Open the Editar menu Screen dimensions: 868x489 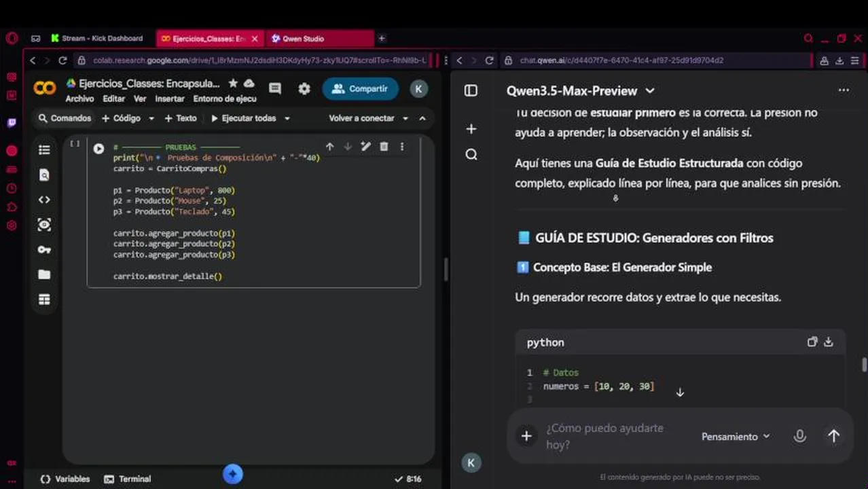(x=113, y=99)
